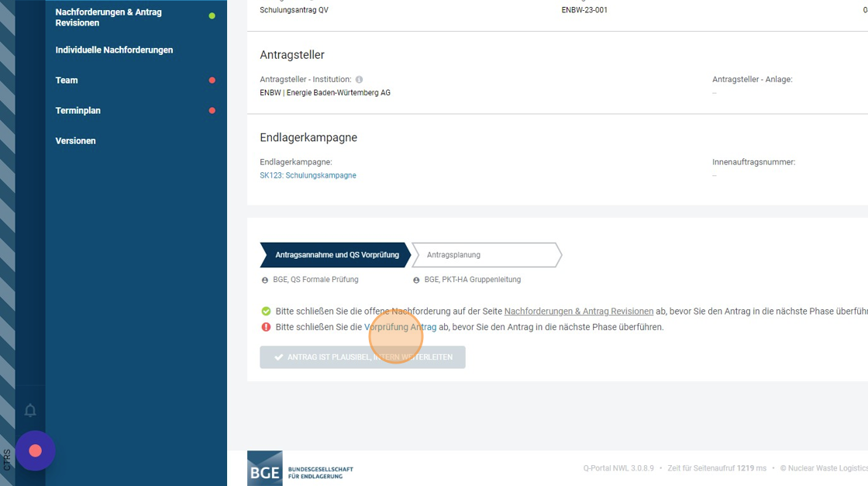Click info icon next to Antragsteller - Institution
Screen dimensions: 868x486
[x=359, y=80]
